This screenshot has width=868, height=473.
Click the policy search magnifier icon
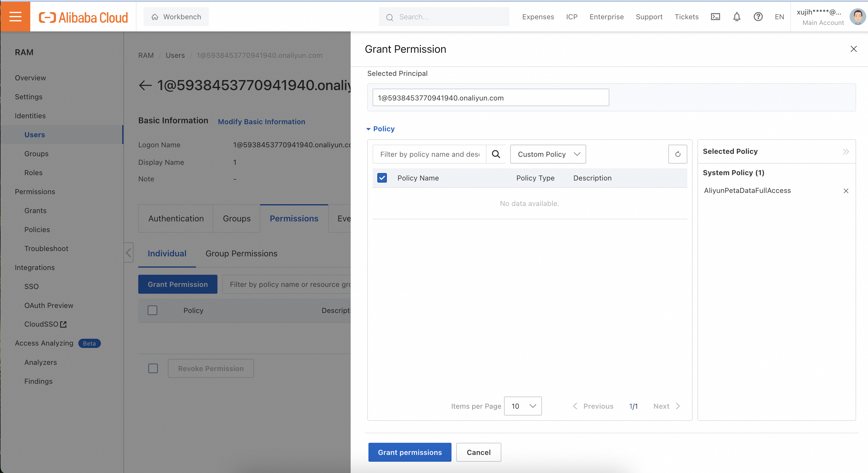(496, 154)
